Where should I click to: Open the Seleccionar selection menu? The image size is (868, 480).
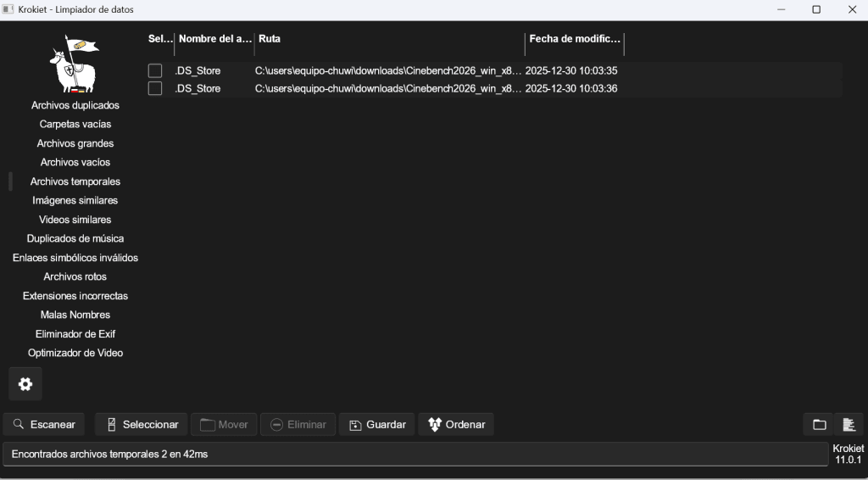click(142, 425)
